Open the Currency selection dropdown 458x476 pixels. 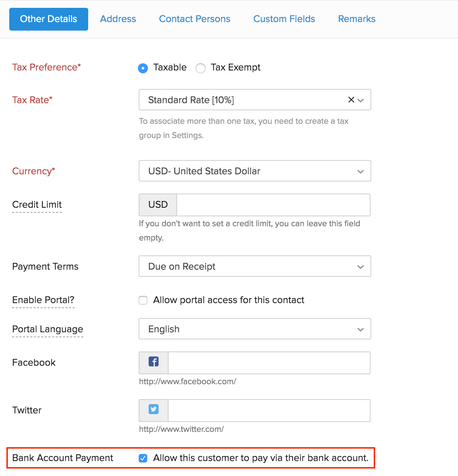(x=255, y=171)
